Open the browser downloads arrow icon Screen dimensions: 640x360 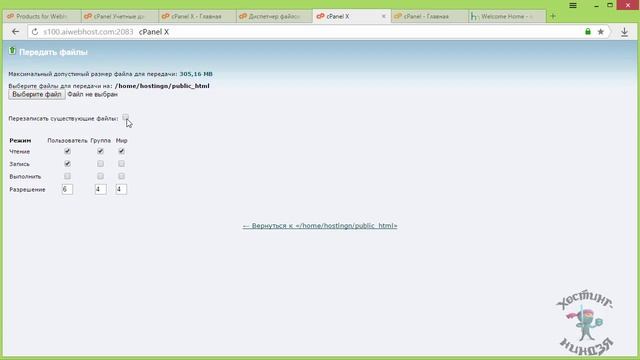(x=624, y=32)
